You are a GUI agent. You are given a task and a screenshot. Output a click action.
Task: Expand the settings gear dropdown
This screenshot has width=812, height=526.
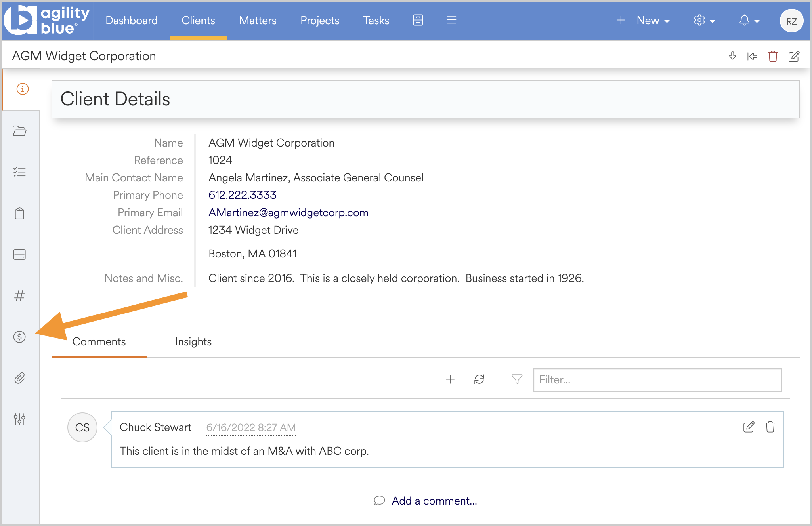705,21
